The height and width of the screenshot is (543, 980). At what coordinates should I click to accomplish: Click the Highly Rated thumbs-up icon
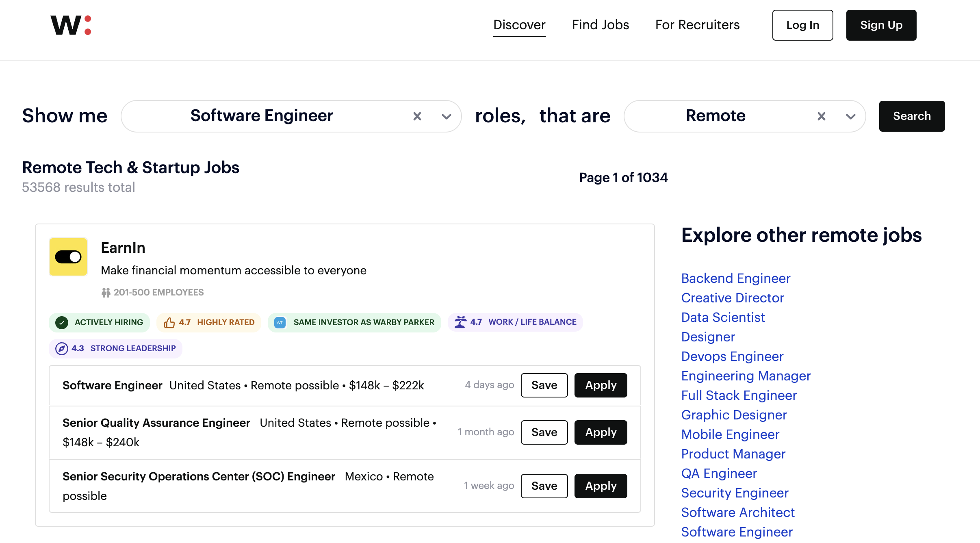click(x=169, y=322)
